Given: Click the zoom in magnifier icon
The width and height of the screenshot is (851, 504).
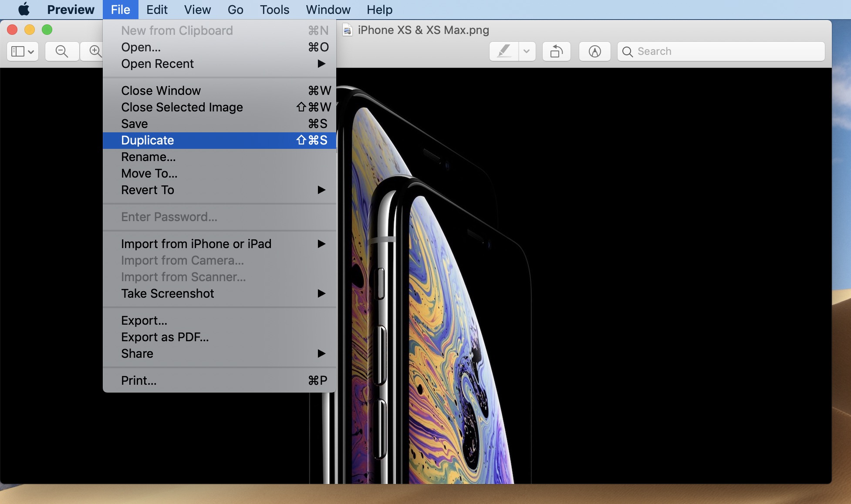Looking at the screenshot, I should (x=95, y=50).
